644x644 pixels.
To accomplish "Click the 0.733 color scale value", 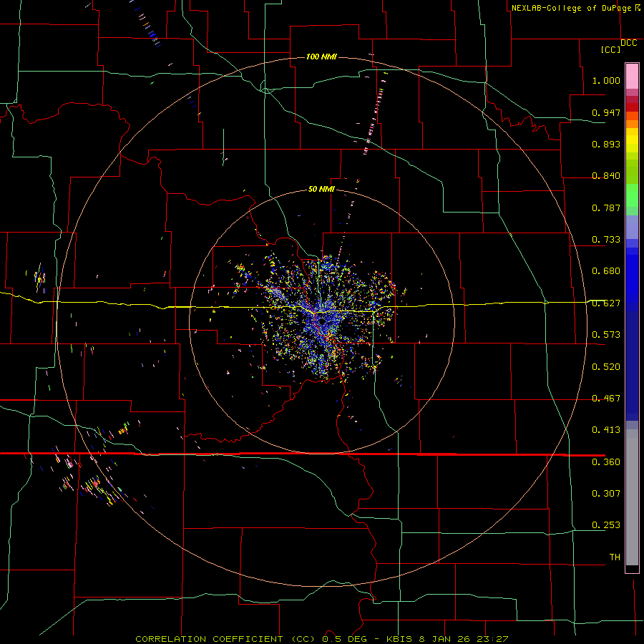I will tap(606, 240).
